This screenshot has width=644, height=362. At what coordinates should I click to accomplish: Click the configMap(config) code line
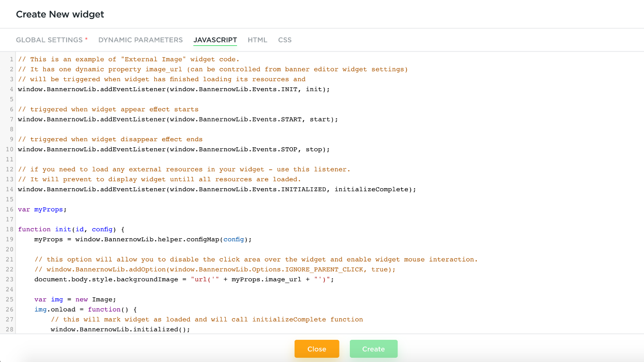[x=143, y=239]
